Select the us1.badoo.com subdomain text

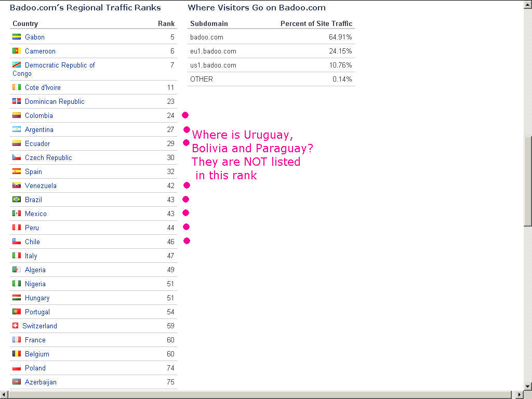click(213, 65)
